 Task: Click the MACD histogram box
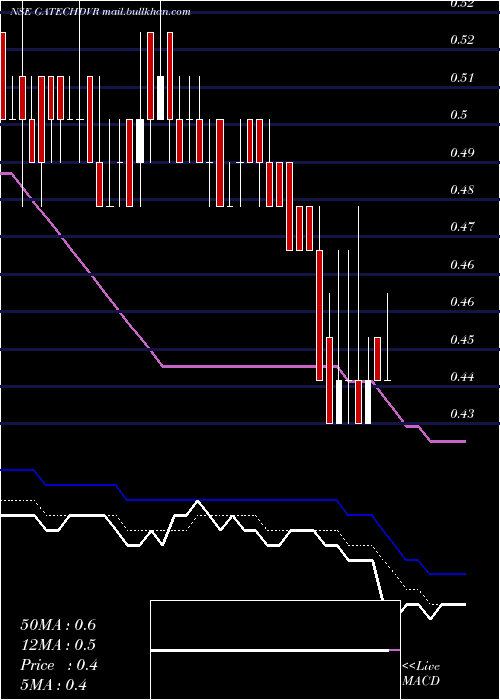275,650
